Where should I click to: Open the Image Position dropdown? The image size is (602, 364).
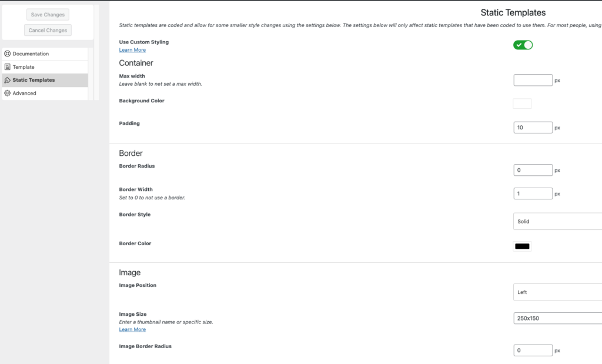[x=557, y=292]
